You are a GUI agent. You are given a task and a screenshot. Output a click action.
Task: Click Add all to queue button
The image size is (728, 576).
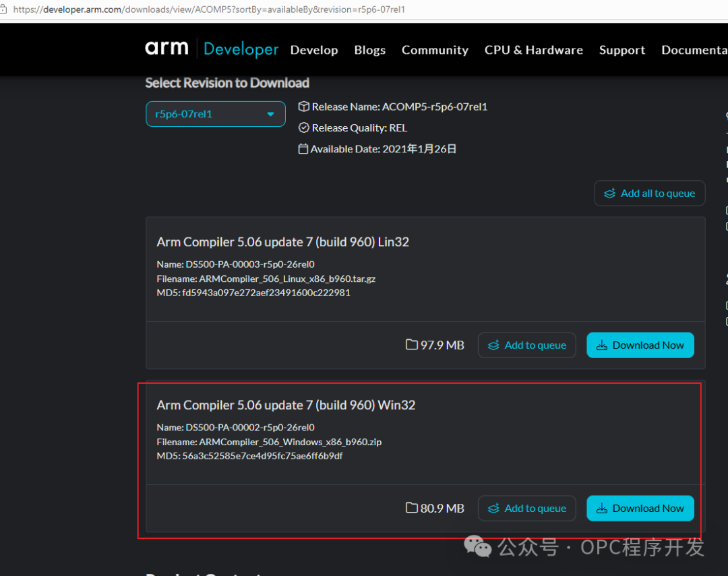click(x=649, y=194)
